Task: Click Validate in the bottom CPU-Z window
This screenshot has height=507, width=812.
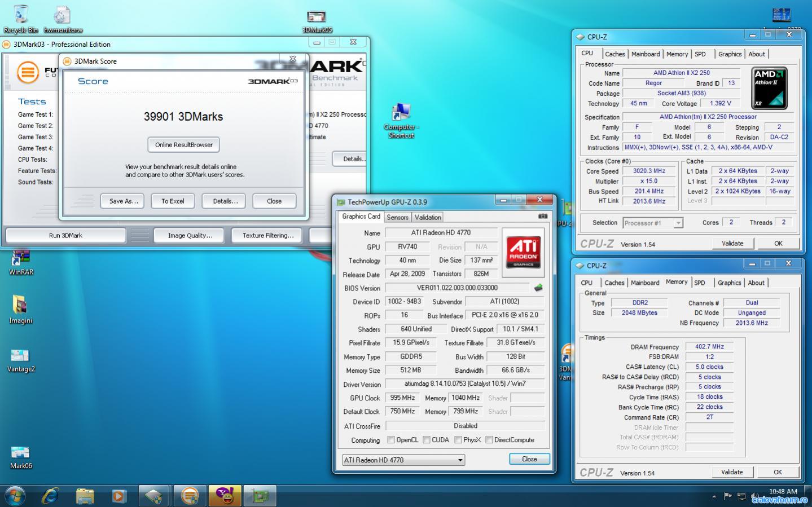Action: [732, 472]
